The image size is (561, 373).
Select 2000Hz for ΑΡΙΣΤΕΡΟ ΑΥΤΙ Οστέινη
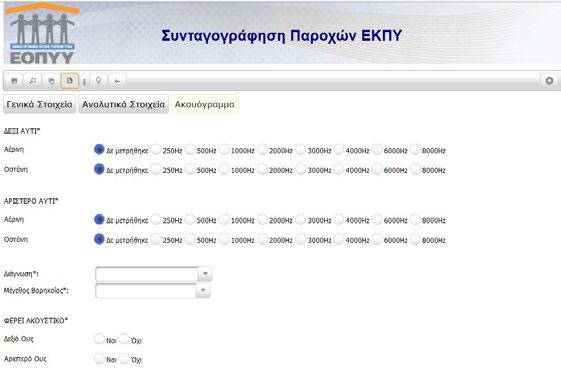263,239
